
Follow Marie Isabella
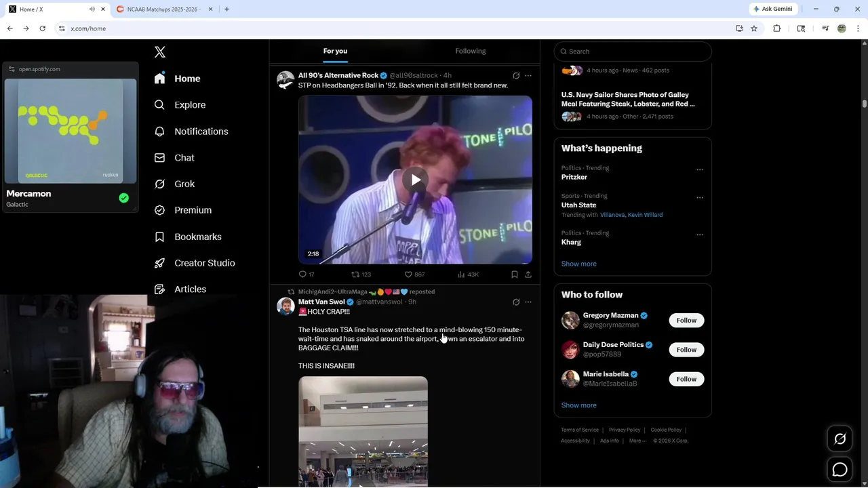click(686, 379)
